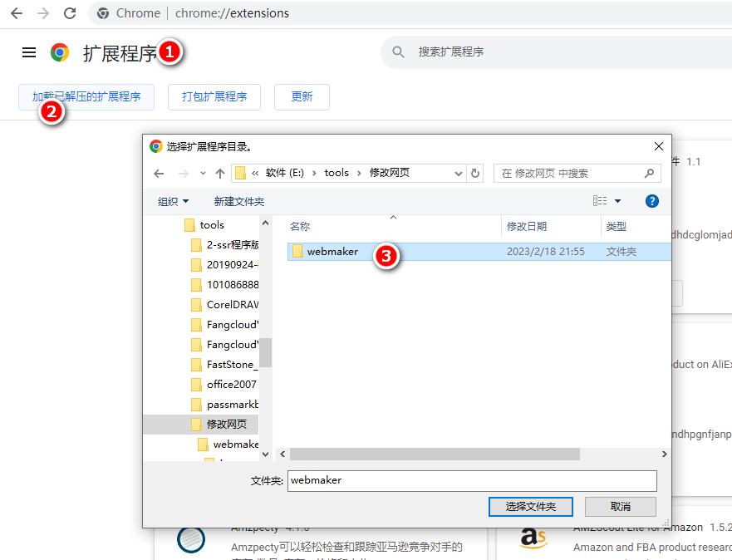Click the Amzpecty extension icon
The image size is (732, 560).
192,540
